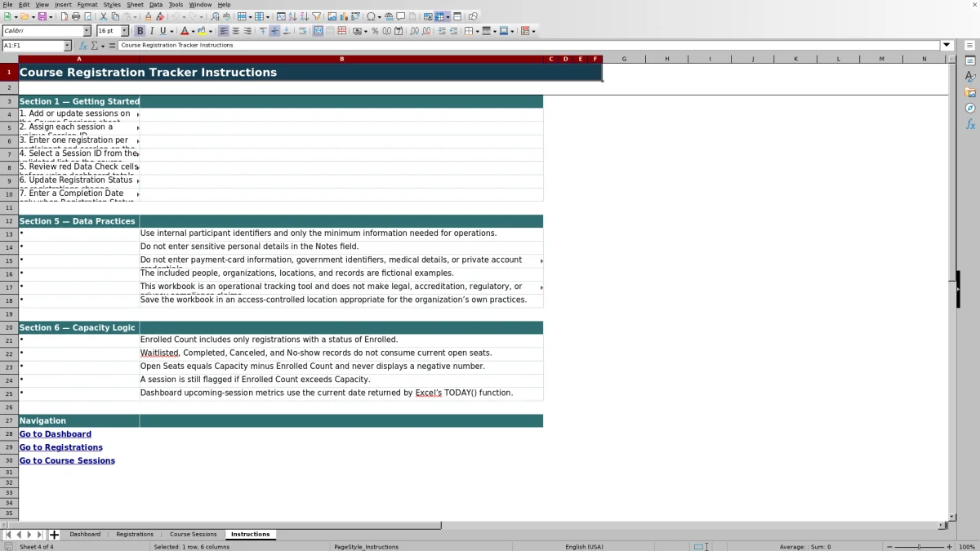Open the Font Name dropdown list
Screen dimensions: 980x551
point(87,31)
